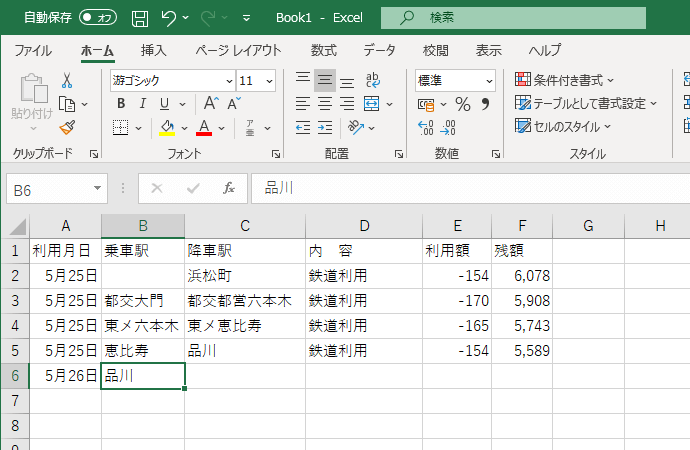Open Format as Table (テーブルとして書式設定) menu
The height and width of the screenshot is (450, 690).
point(586,104)
